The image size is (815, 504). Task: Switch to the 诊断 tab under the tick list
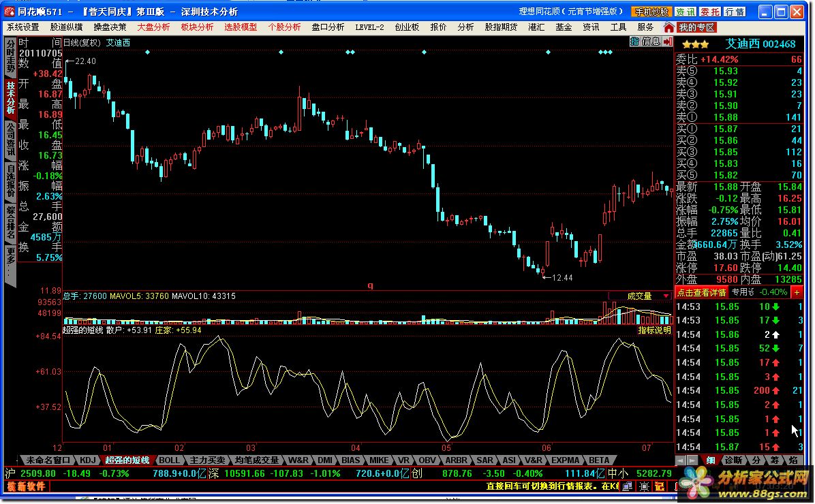(733, 460)
